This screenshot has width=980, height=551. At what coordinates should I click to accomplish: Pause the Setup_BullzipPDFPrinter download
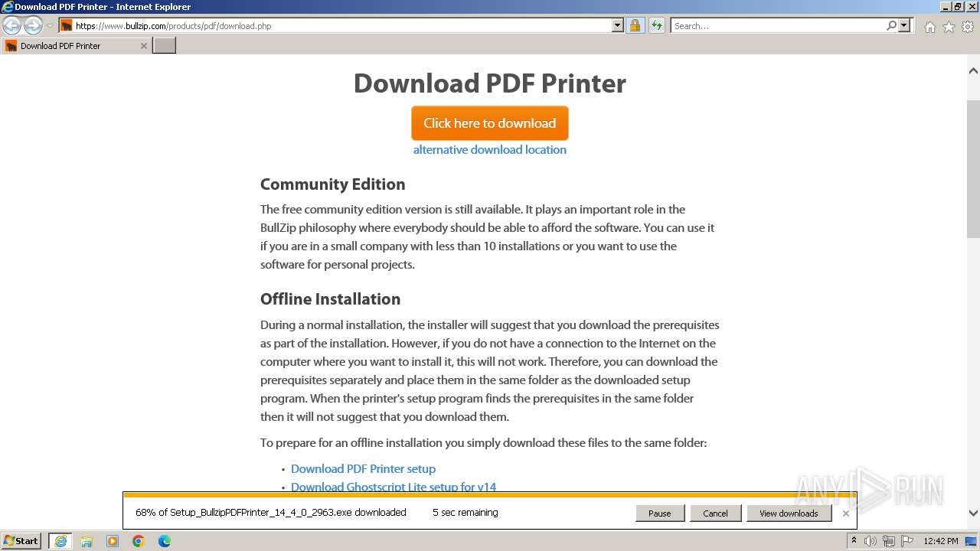pos(659,514)
